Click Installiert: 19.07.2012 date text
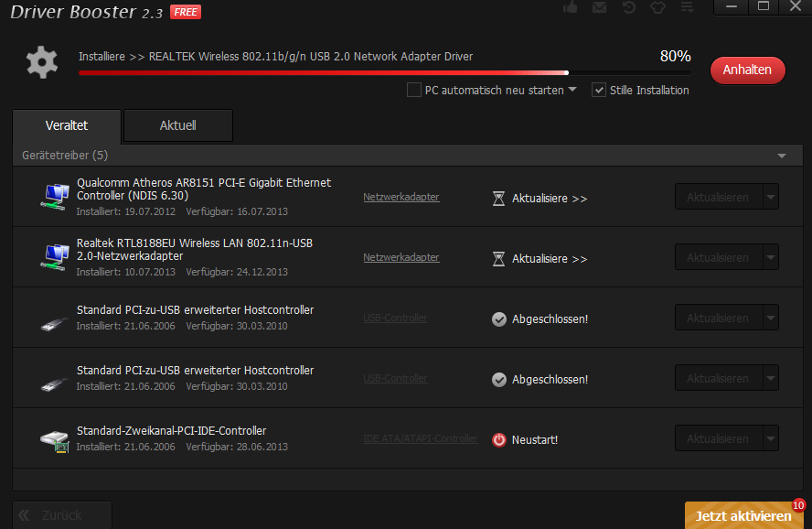The width and height of the screenshot is (812, 529). point(126,211)
